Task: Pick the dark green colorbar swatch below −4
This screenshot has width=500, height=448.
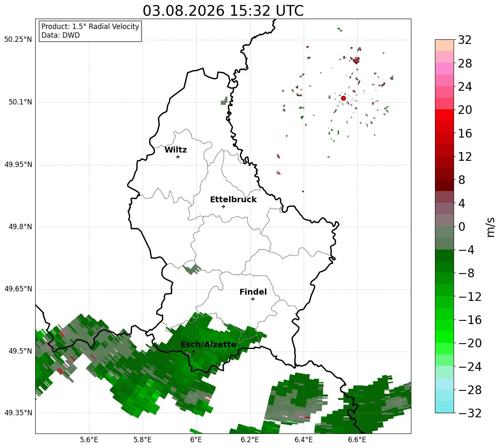Action: 444,255
